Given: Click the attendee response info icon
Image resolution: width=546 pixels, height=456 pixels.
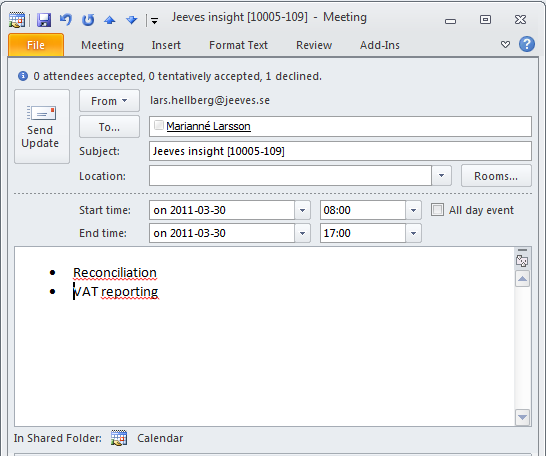Looking at the screenshot, I should point(23,76).
